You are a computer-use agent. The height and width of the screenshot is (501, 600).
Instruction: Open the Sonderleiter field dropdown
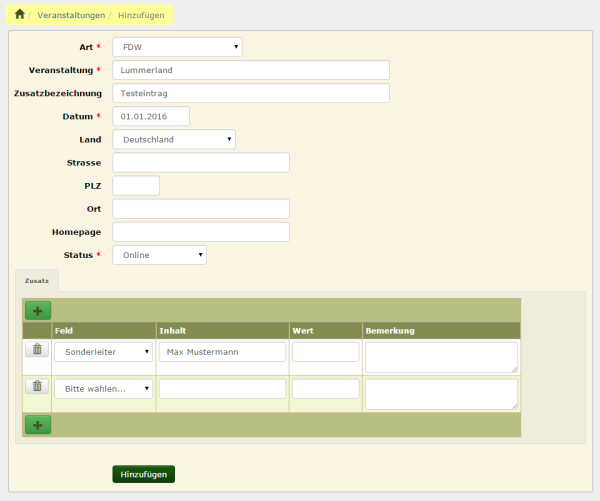pos(103,352)
